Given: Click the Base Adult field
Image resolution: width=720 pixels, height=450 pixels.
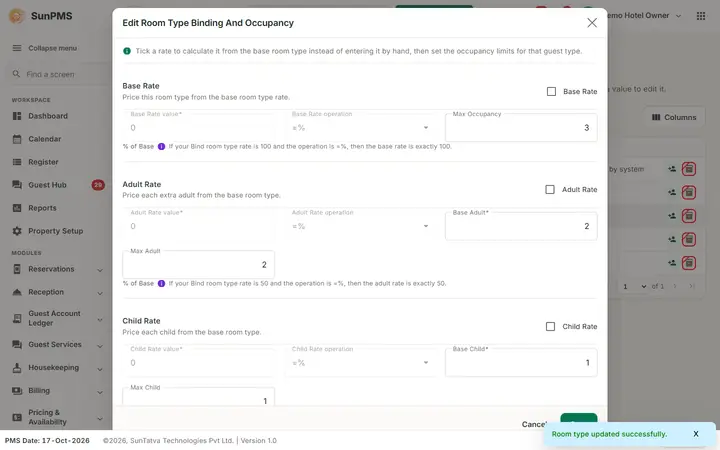Looking at the screenshot, I should point(521,226).
